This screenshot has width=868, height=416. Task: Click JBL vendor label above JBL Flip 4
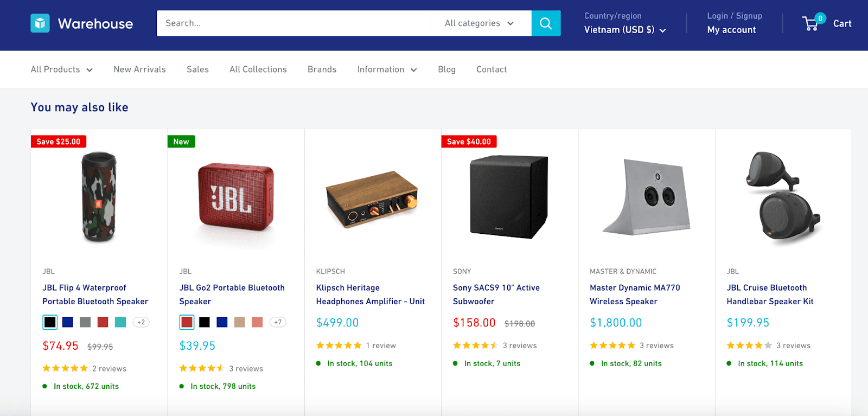pos(49,272)
